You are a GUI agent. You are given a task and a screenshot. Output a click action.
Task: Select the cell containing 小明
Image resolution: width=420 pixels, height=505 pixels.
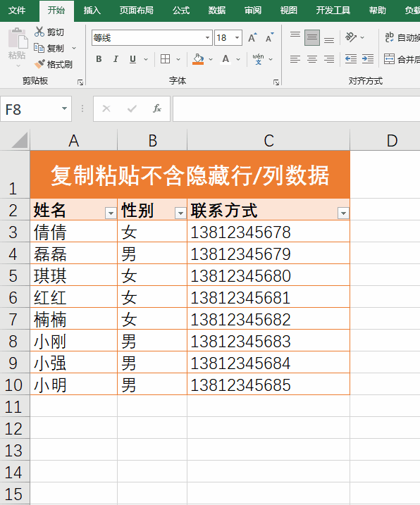pos(73,385)
